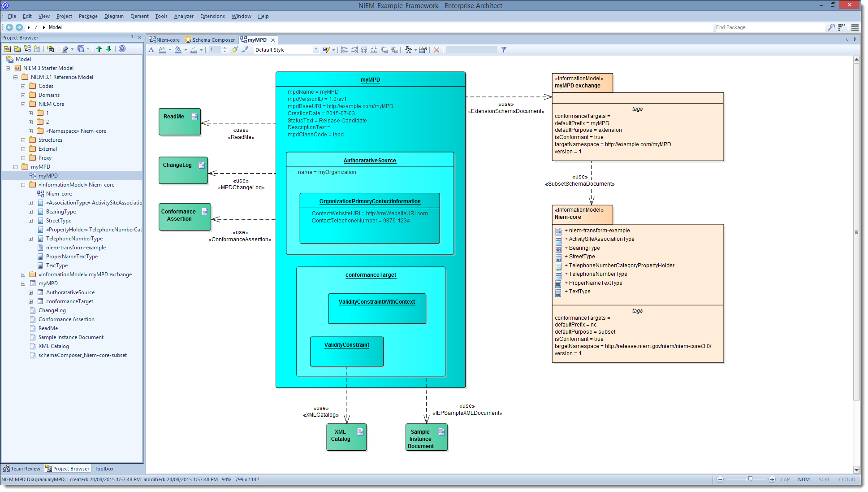
Task: Pin the Project Browser panel
Action: point(132,38)
